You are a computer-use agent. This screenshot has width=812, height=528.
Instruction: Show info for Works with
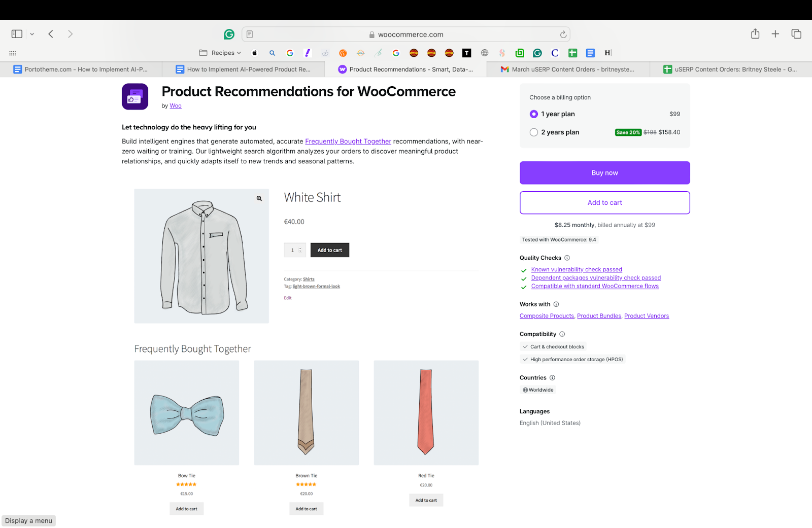[x=556, y=304]
